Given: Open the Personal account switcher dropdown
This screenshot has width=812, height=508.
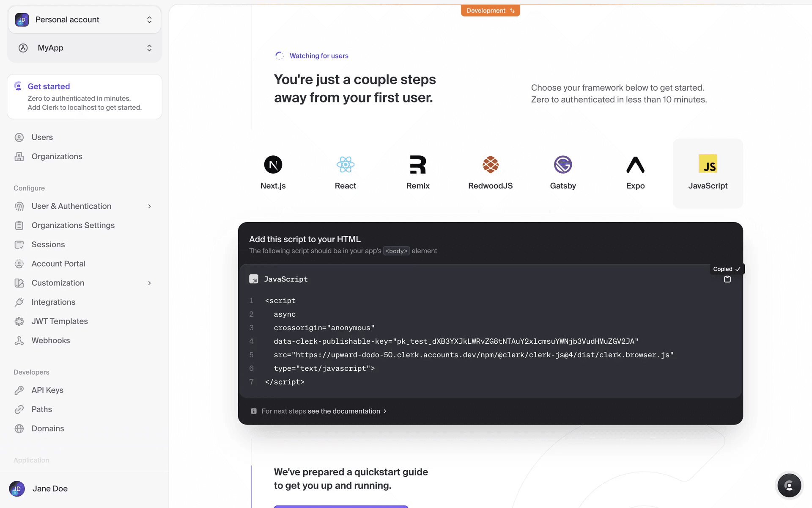Looking at the screenshot, I should pos(85,20).
